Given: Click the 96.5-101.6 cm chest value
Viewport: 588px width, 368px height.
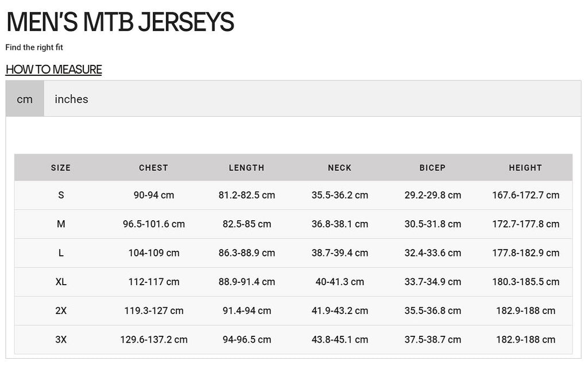Looking at the screenshot, I should (154, 224).
